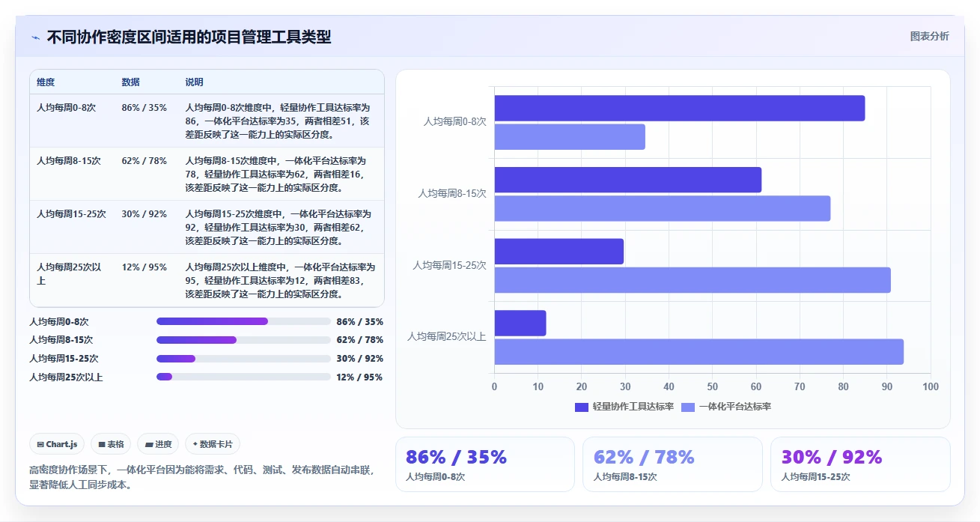
Task: Click the dark bar for 人均每周8-15次 in chart
Action: coord(628,180)
